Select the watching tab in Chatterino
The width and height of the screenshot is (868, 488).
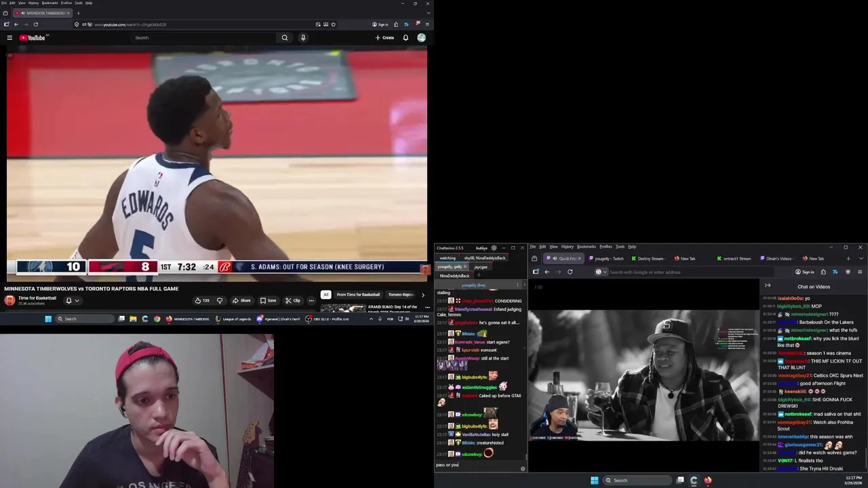point(448,258)
